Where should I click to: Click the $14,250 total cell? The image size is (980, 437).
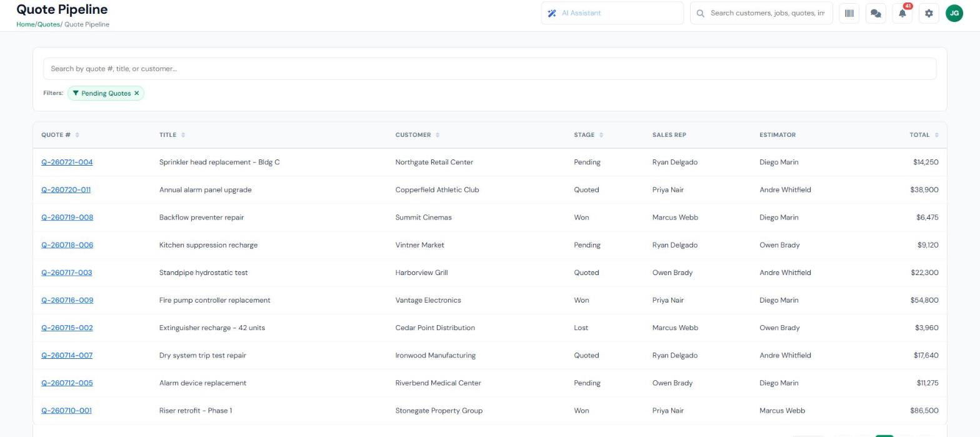[926, 162]
